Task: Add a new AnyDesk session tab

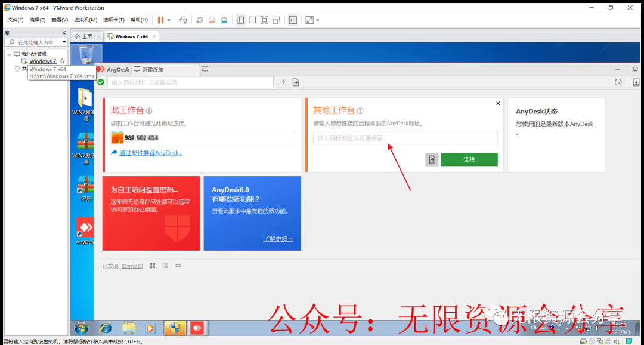Action: (x=205, y=69)
